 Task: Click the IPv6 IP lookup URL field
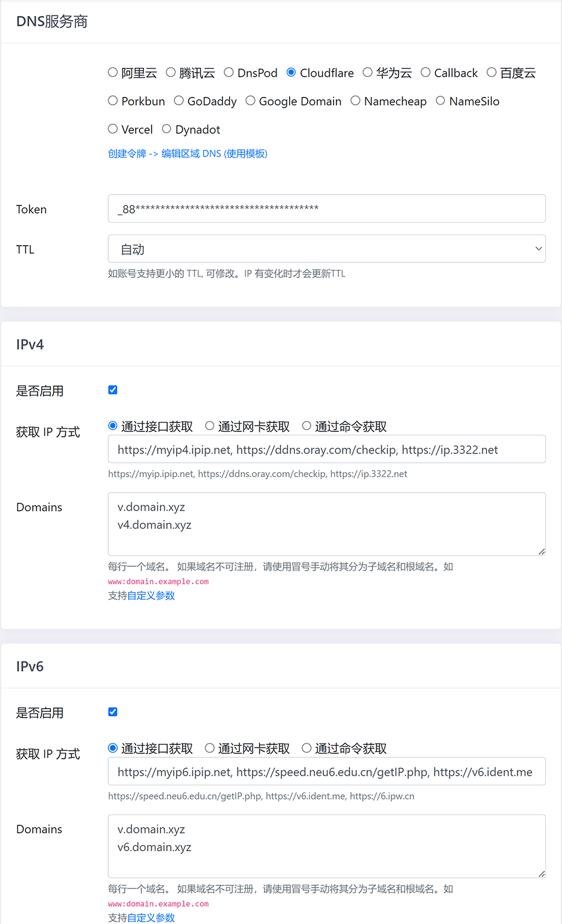(326, 772)
